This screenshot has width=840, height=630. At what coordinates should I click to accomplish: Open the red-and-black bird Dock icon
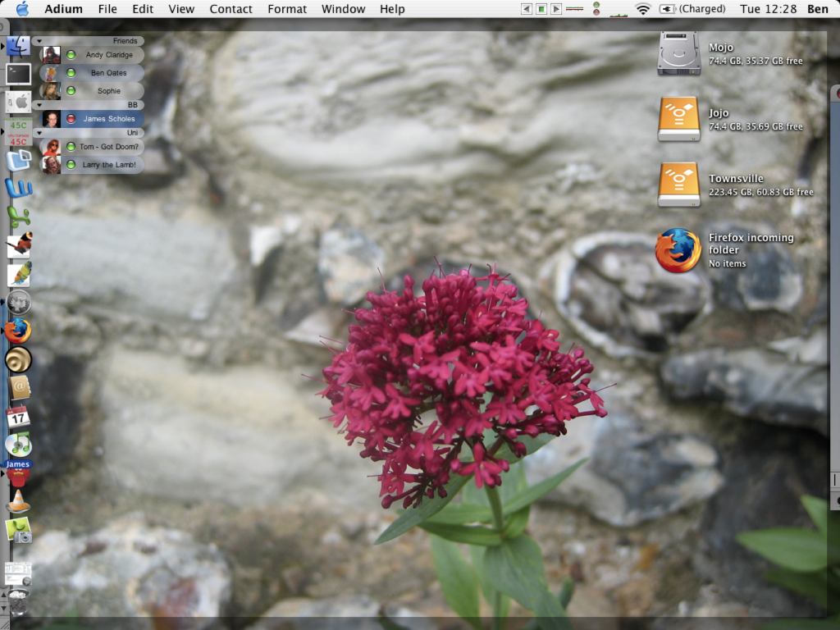coord(20,244)
